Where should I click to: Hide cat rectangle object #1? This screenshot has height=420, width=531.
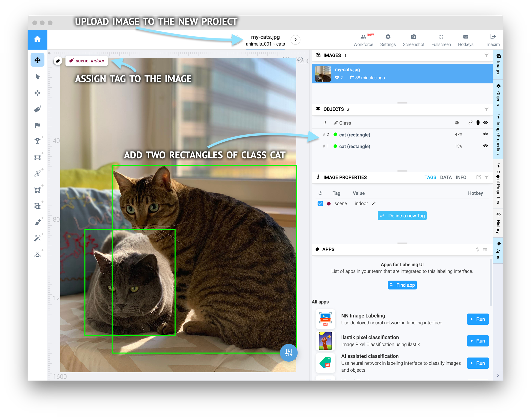pyautogui.click(x=485, y=146)
